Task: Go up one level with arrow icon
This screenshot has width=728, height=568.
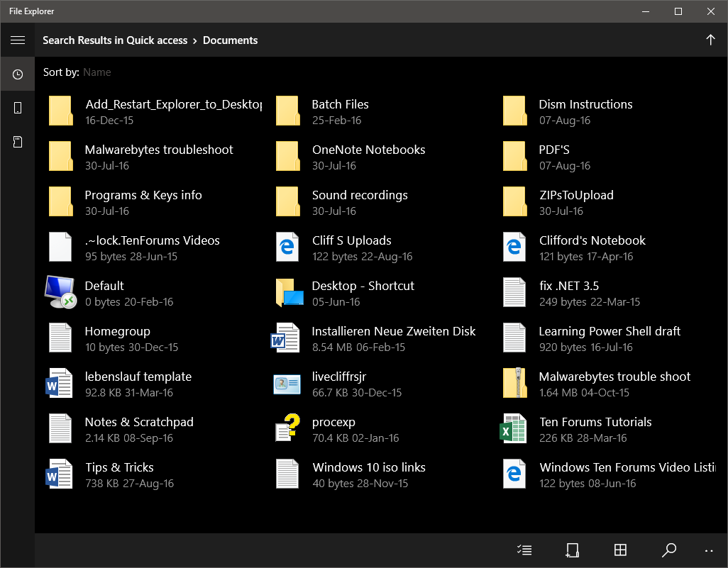Action: [710, 40]
